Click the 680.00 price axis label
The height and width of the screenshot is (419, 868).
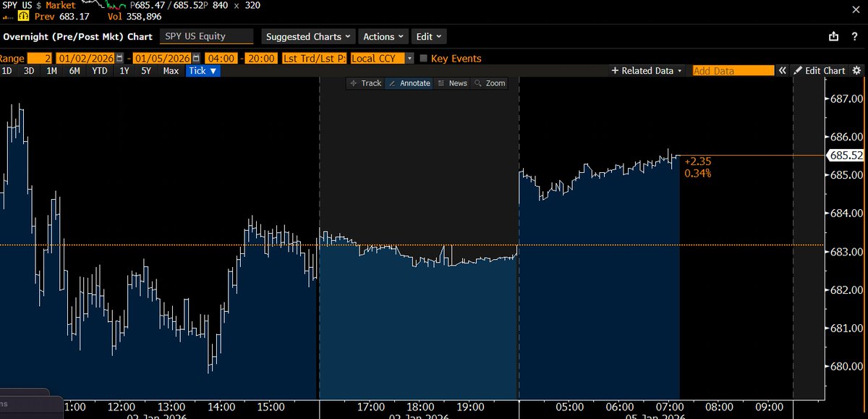coord(846,366)
